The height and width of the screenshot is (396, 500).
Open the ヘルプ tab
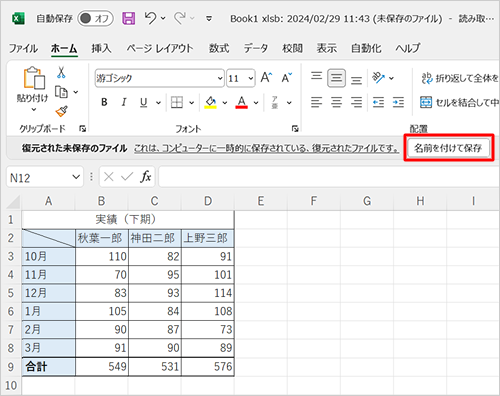pyautogui.click(x=408, y=48)
